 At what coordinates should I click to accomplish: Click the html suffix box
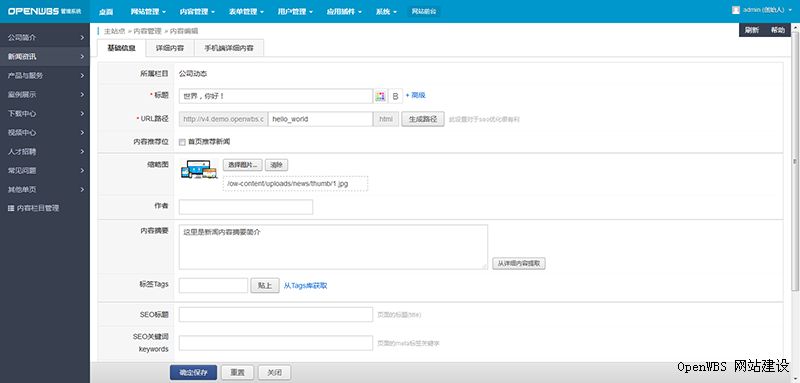[x=386, y=119]
